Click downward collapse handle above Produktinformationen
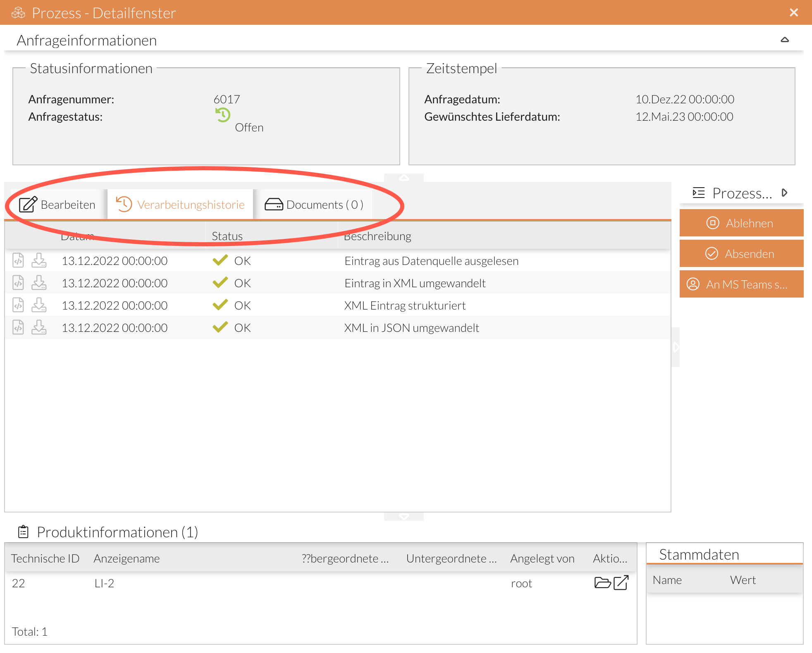The image size is (812, 653). [x=404, y=517]
